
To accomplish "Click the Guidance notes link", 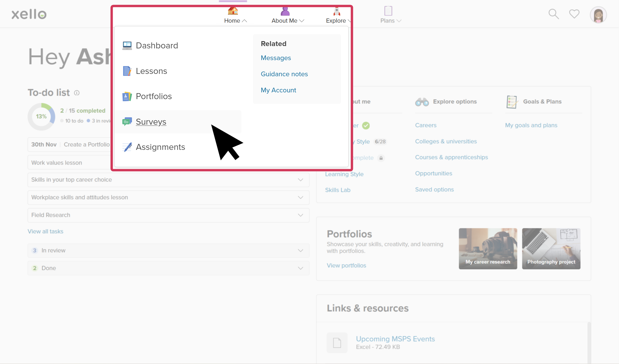I will click(x=284, y=74).
